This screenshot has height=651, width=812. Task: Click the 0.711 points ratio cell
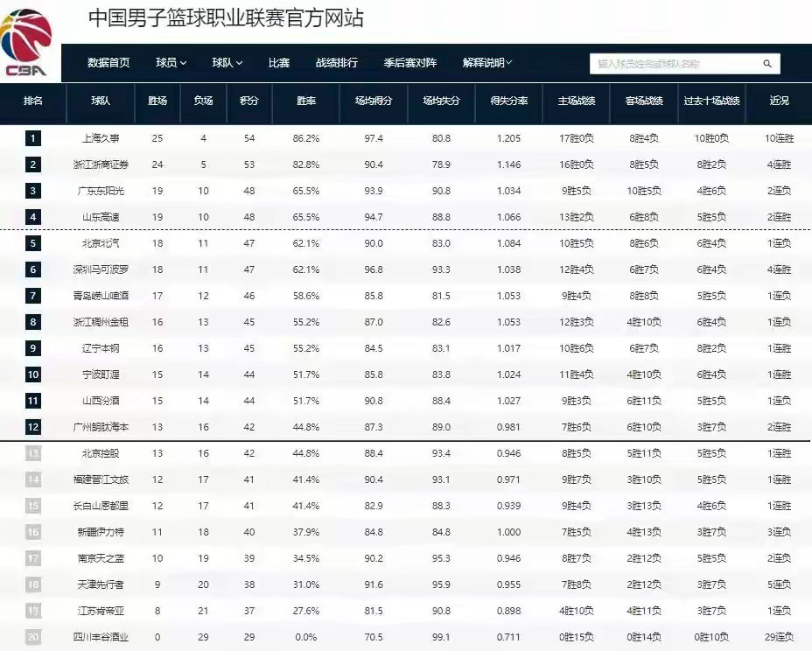(509, 637)
